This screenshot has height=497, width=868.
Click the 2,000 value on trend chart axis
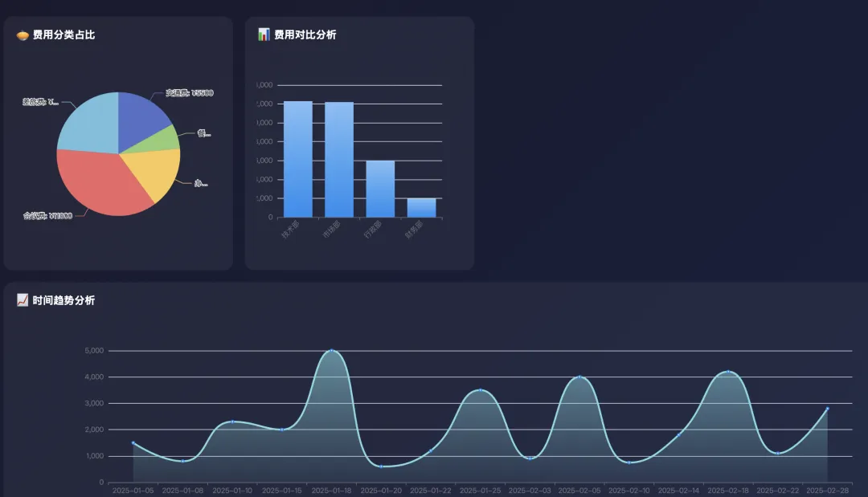click(94, 430)
